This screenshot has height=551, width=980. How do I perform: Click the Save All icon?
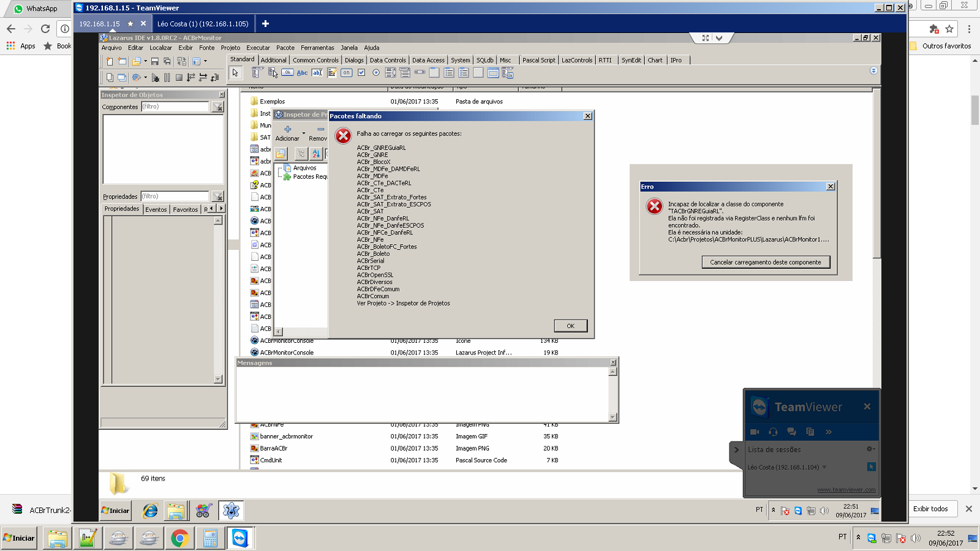[167, 61]
